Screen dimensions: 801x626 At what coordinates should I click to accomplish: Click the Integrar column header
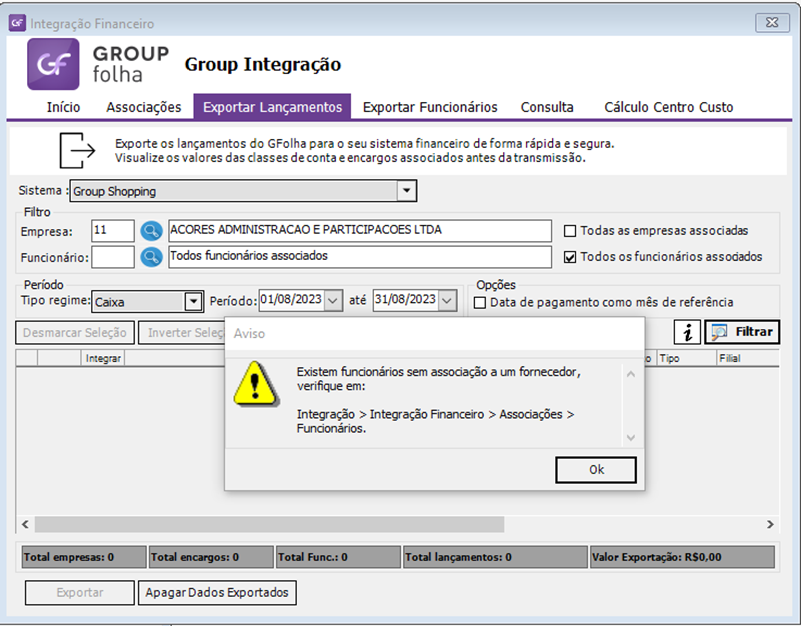click(103, 358)
